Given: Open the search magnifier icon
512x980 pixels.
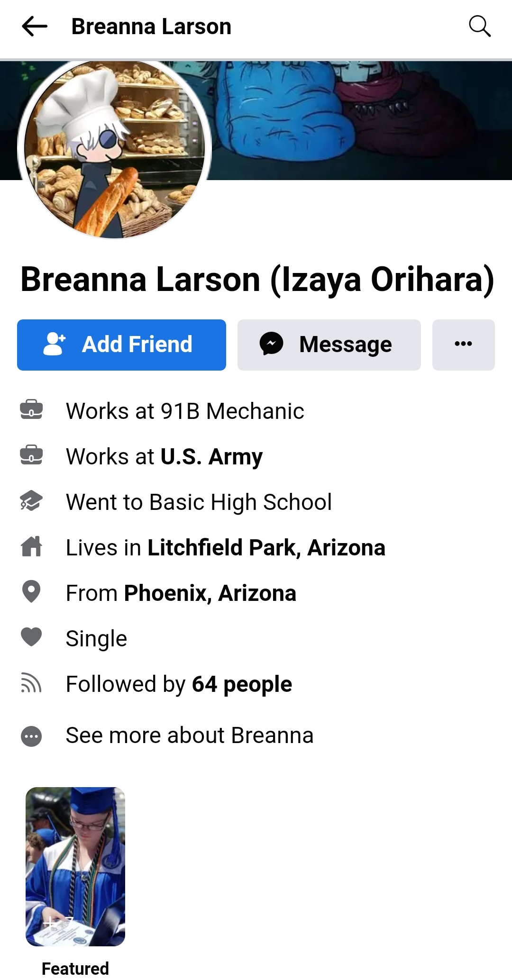Looking at the screenshot, I should 479,27.
